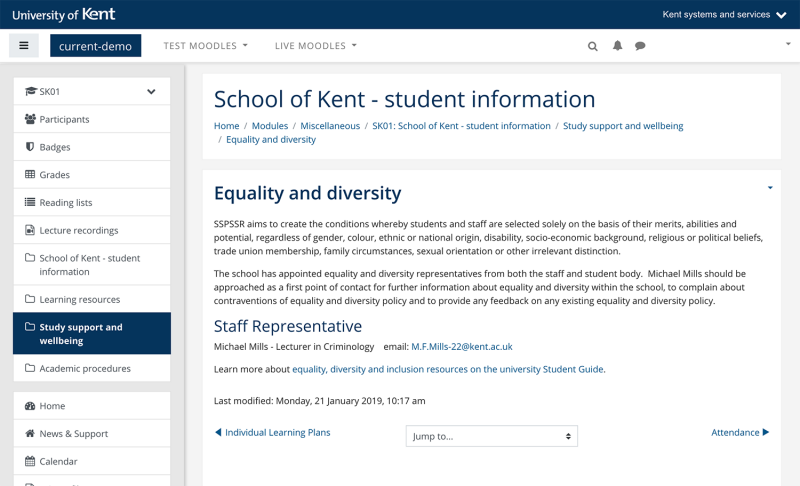Follow Equality and diversity breadcrumb link
800x486 pixels.
click(271, 140)
